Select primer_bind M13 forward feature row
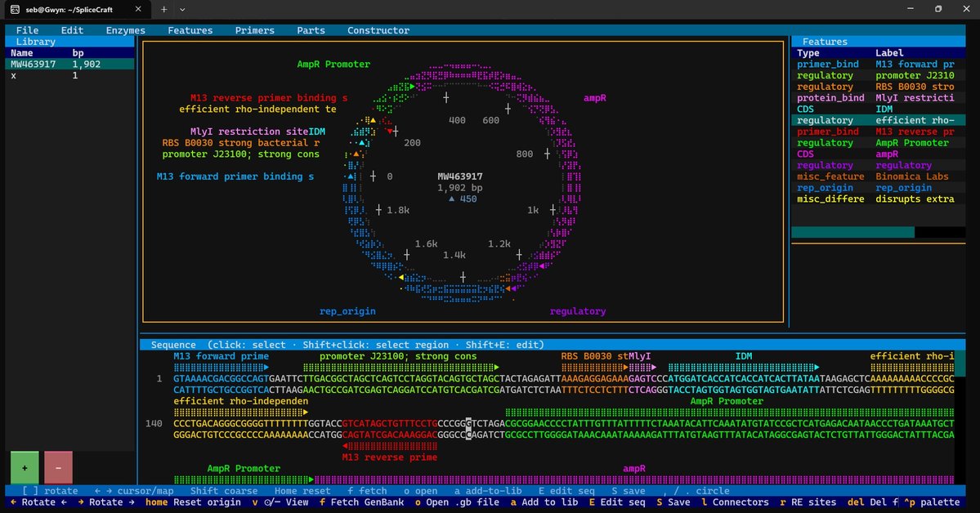 (878, 64)
